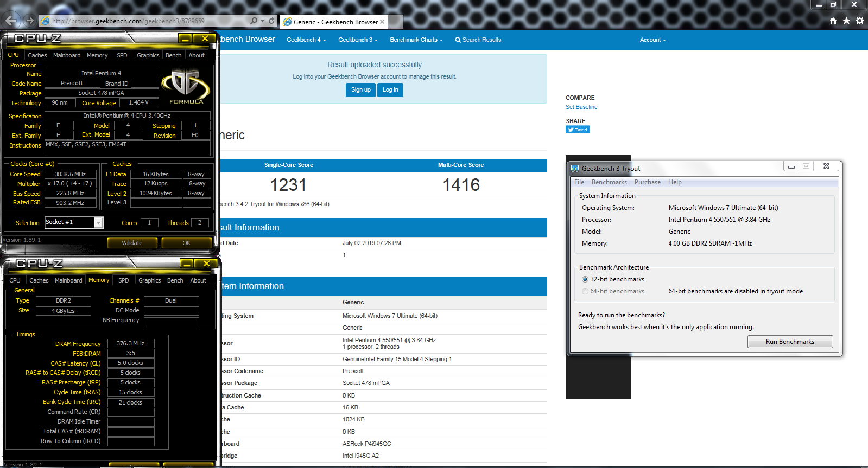Open About tab in upper CPU-Z
This screenshot has width=868, height=468.
pyautogui.click(x=197, y=55)
